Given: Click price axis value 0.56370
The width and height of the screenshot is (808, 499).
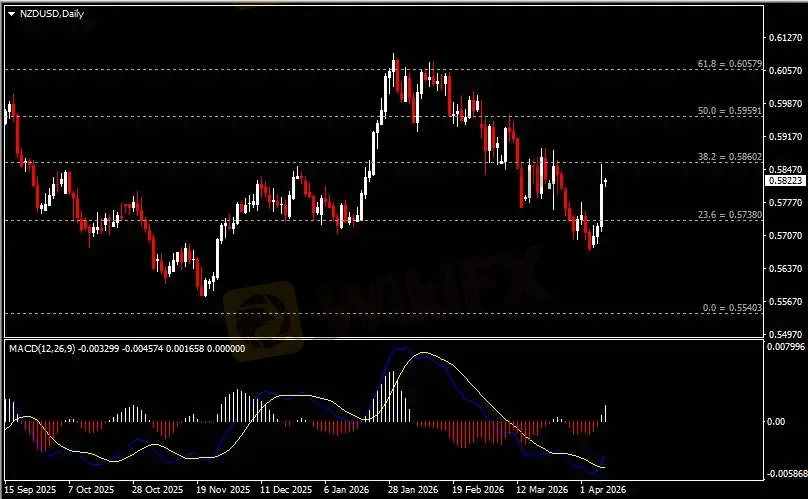Looking at the screenshot, I should click(x=785, y=269).
